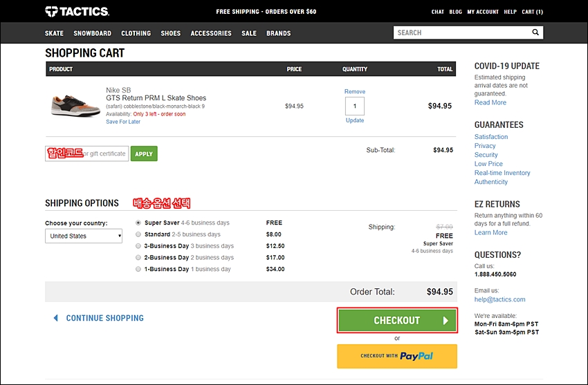This screenshot has height=385, width=588.
Task: Click the Nike SB shoe thumbnail
Action: click(x=75, y=106)
